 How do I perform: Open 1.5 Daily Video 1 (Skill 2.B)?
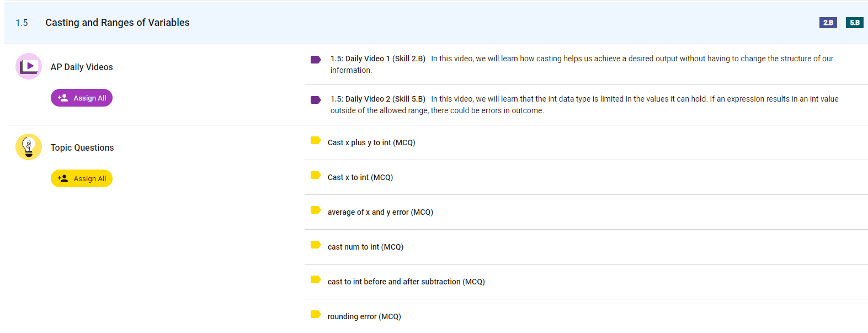point(378,59)
